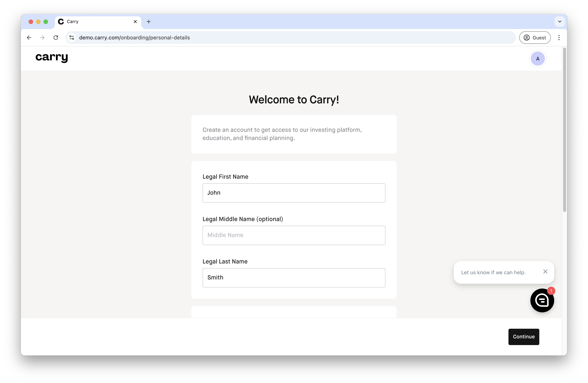Go back with the browser back arrow

coord(29,38)
